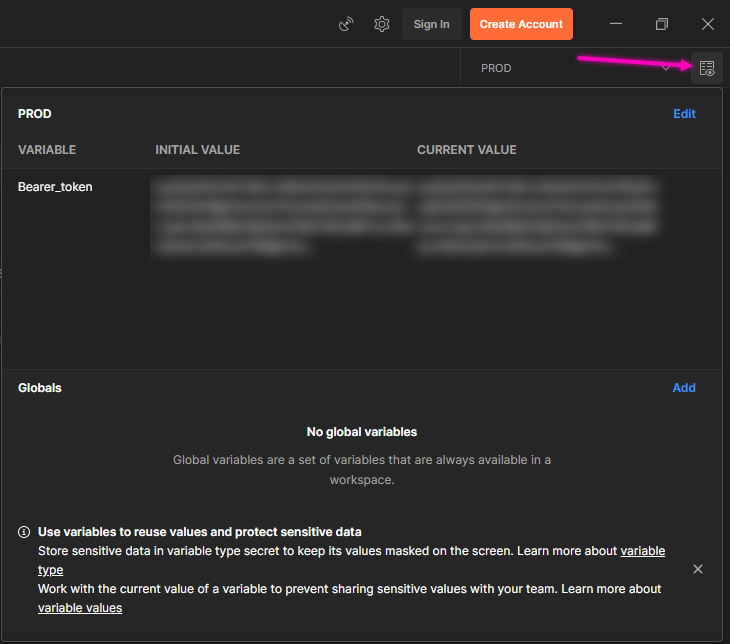Click the Sign In button
This screenshot has height=644, width=730.
(x=431, y=24)
